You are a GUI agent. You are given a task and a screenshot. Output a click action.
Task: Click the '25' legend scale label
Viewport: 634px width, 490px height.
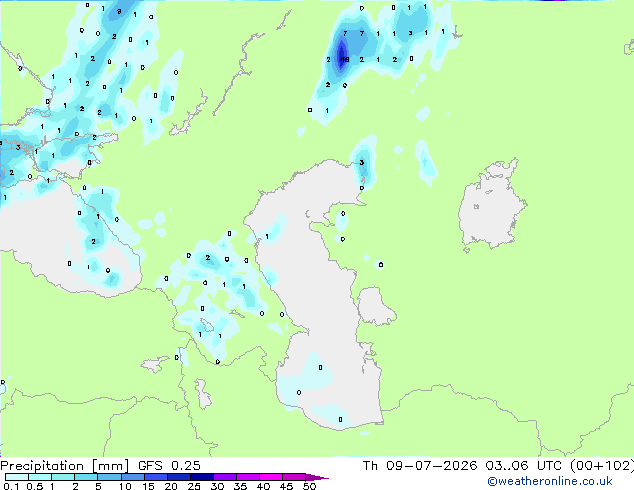(x=194, y=486)
